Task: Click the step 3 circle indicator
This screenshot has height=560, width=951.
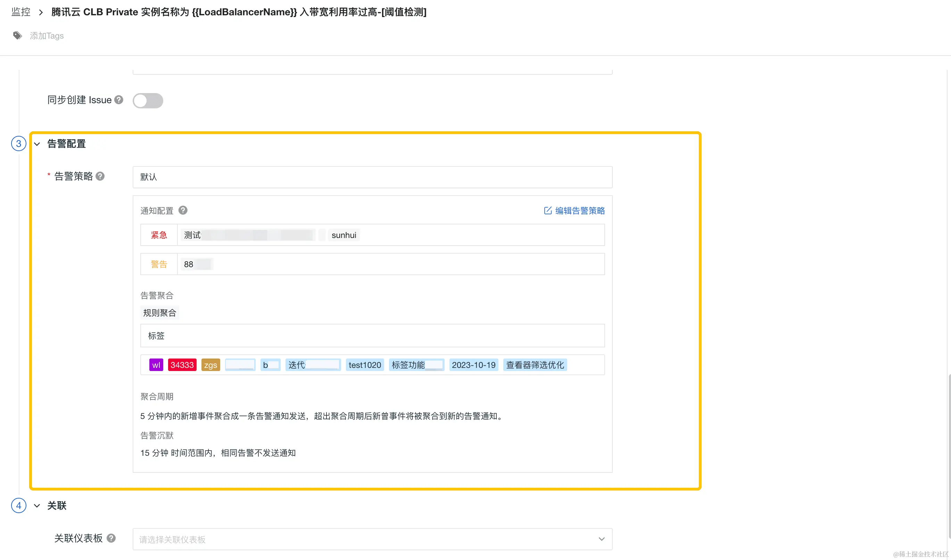Action: coord(18,144)
